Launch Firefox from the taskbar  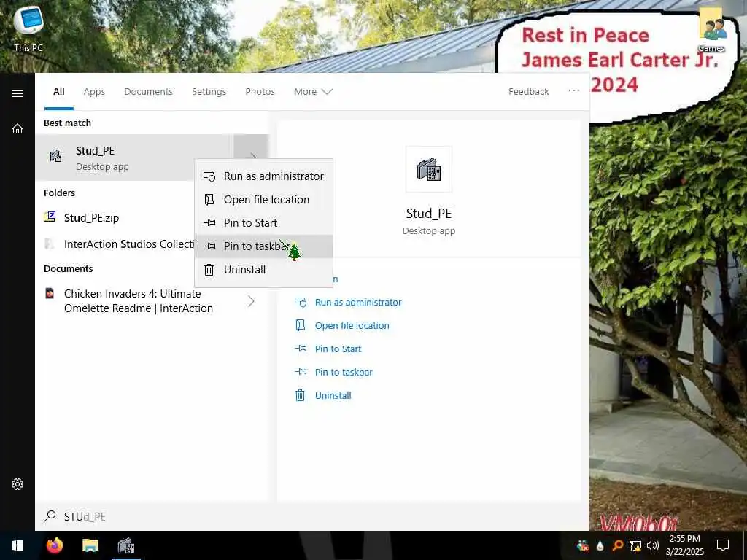[55, 545]
